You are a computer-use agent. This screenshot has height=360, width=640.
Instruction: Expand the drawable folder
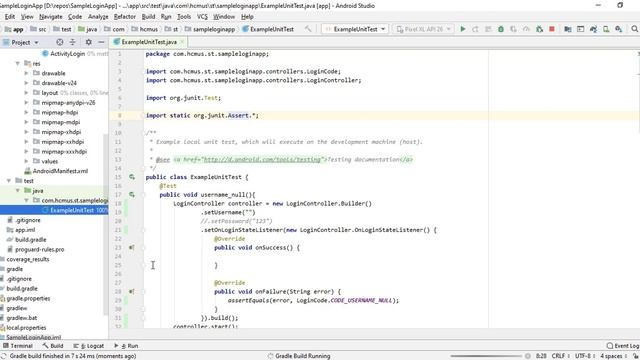(27, 73)
